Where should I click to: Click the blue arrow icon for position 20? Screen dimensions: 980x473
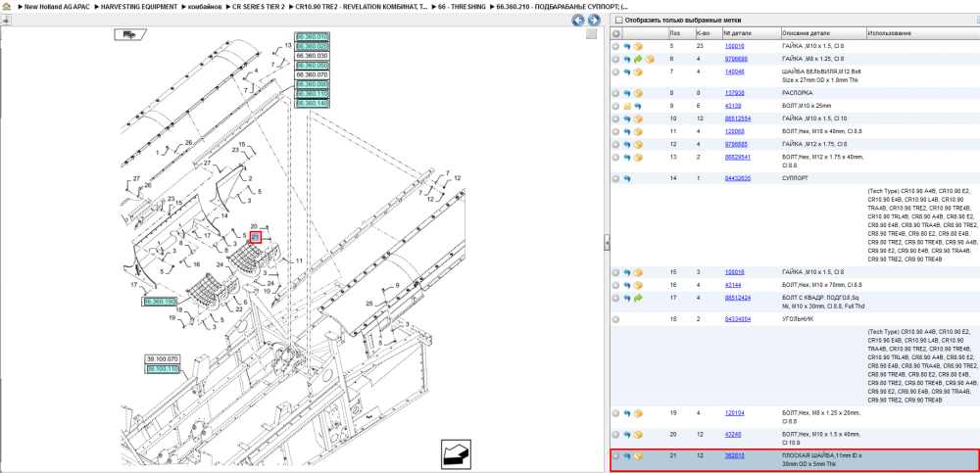tap(627, 434)
